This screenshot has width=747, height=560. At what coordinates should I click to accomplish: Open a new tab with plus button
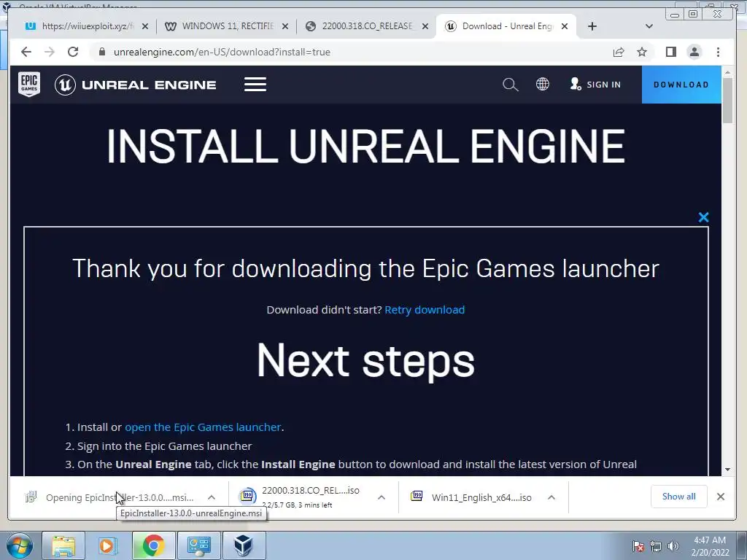click(x=592, y=26)
